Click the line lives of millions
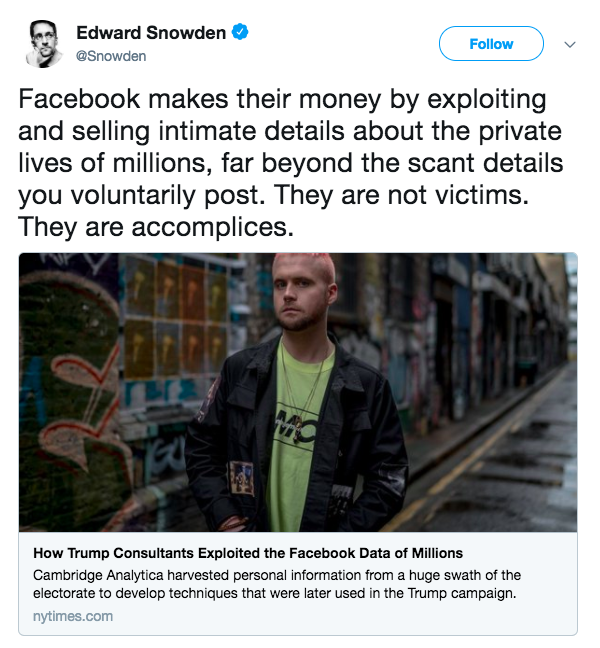The height and width of the screenshot is (648, 600). 290,163
